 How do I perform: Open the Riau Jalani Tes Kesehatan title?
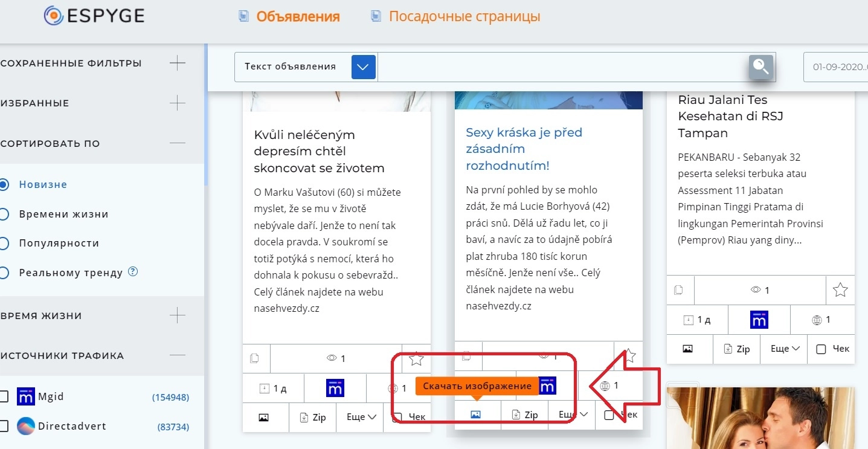pyautogui.click(x=731, y=116)
